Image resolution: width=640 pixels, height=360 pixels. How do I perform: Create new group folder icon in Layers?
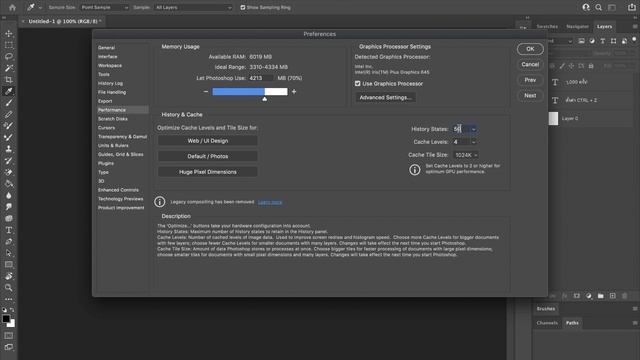[x=600, y=296]
